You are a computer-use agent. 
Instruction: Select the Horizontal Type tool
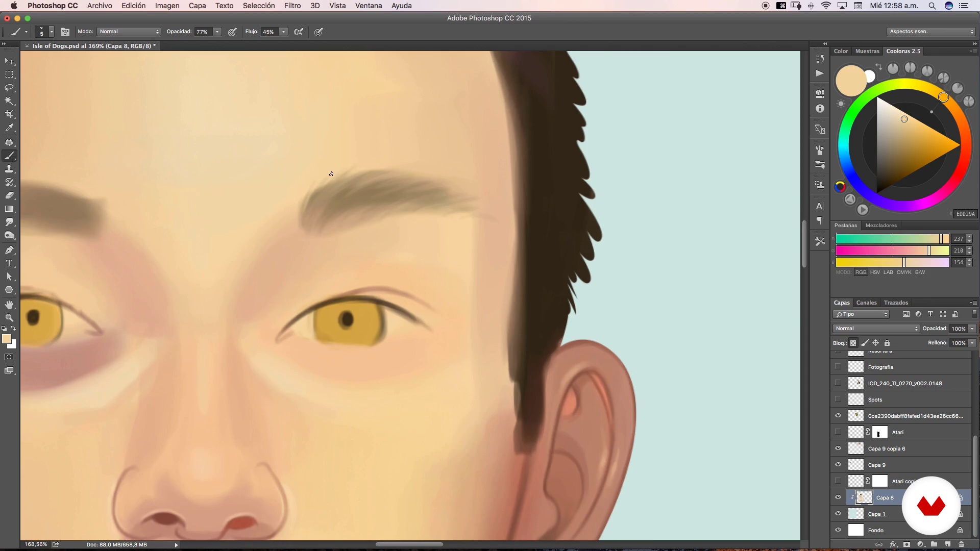click(x=9, y=263)
